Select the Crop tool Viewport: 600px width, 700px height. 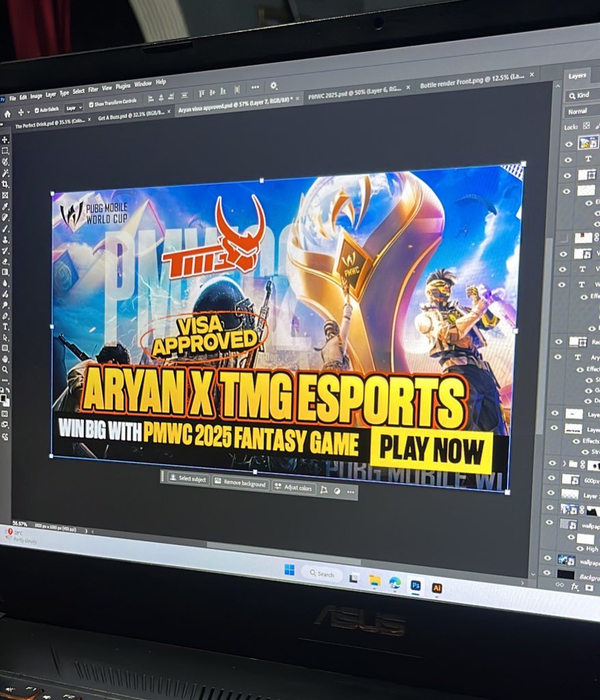point(5,184)
